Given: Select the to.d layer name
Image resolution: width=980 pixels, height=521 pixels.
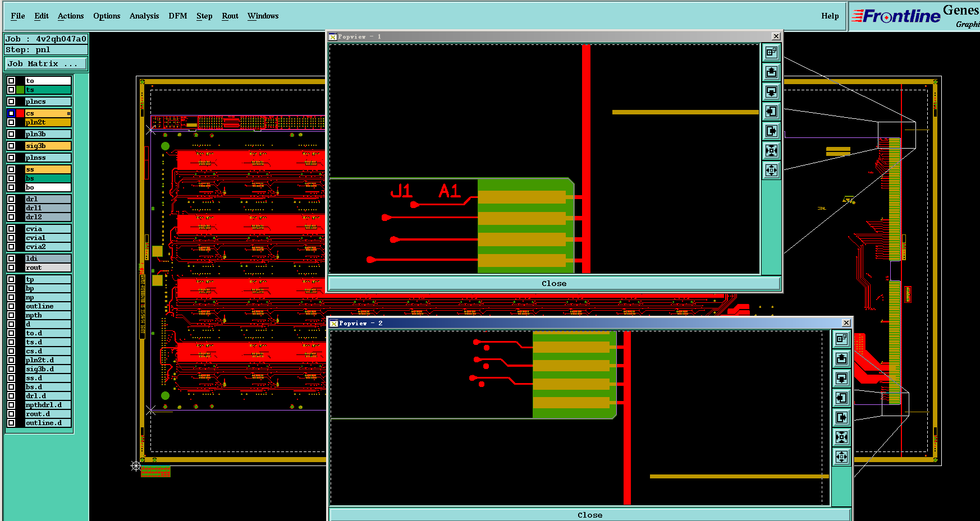Looking at the screenshot, I should pos(48,333).
